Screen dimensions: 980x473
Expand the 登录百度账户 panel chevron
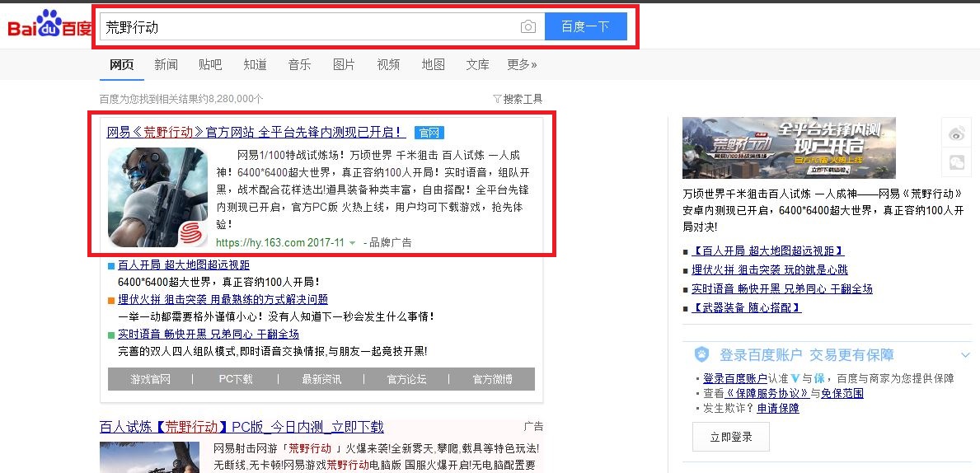click(x=965, y=355)
